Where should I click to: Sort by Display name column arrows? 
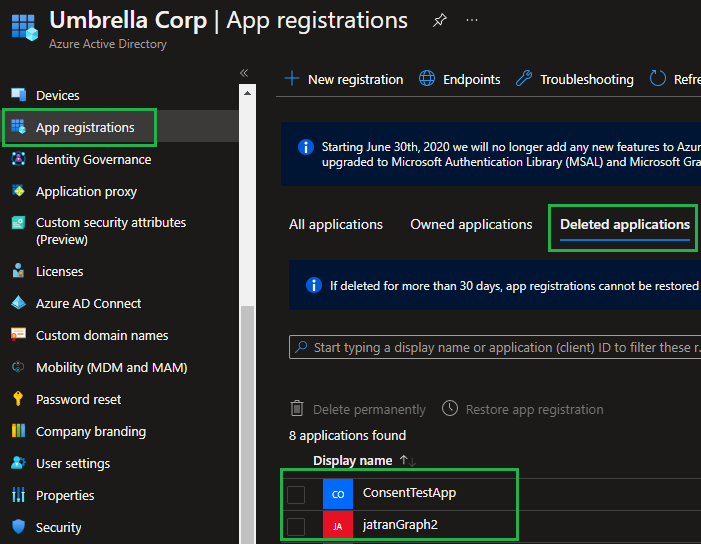(408, 460)
